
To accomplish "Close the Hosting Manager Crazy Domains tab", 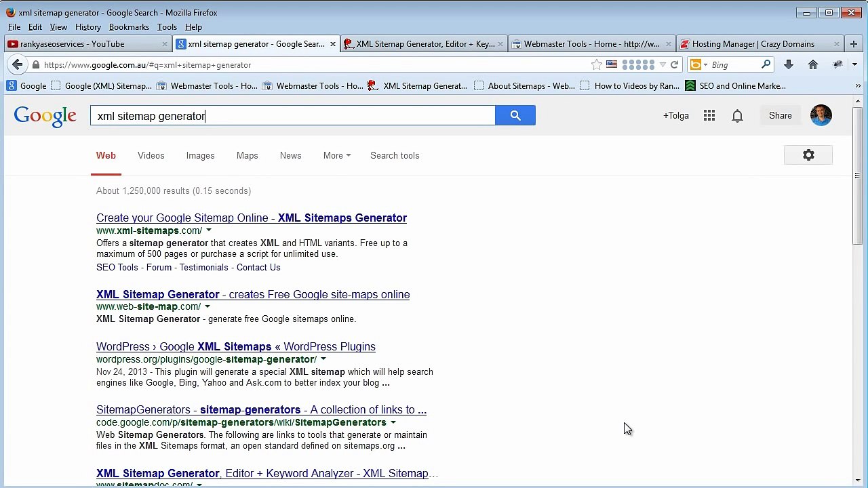I will [x=836, y=44].
